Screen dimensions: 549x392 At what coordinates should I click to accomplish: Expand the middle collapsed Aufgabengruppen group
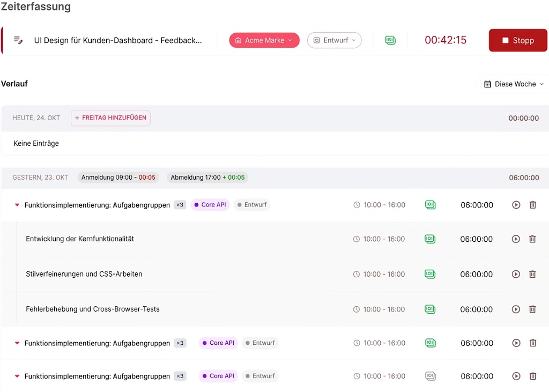point(17,343)
